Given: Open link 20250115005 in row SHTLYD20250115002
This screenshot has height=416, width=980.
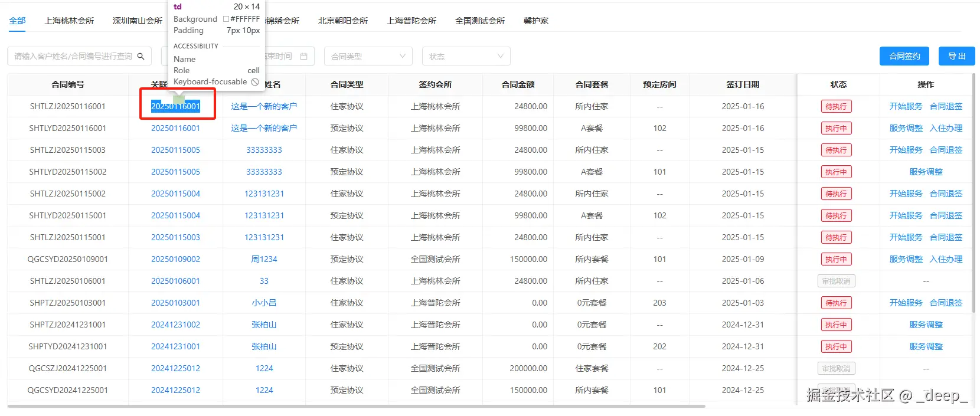Looking at the screenshot, I should click(175, 172).
